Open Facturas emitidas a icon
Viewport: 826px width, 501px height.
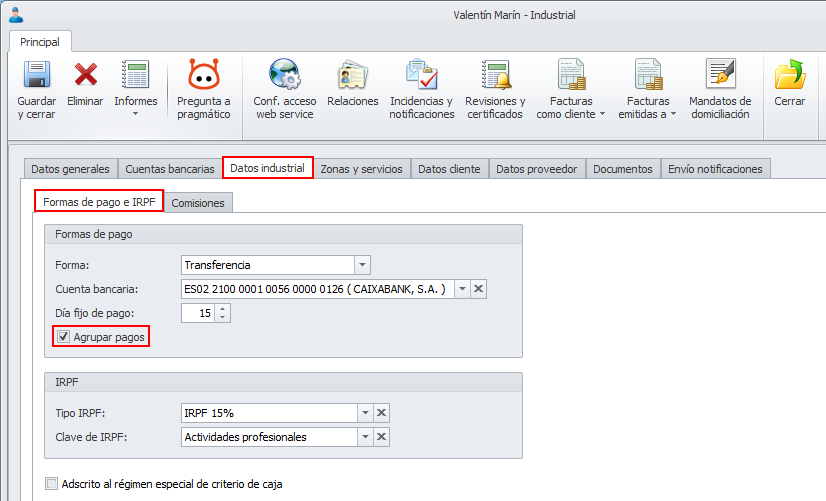[648, 74]
